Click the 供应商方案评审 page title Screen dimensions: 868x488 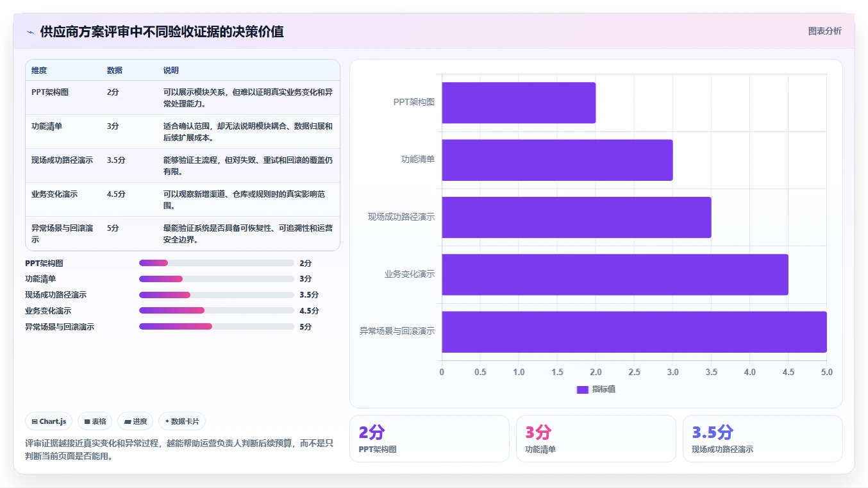[x=162, y=31]
